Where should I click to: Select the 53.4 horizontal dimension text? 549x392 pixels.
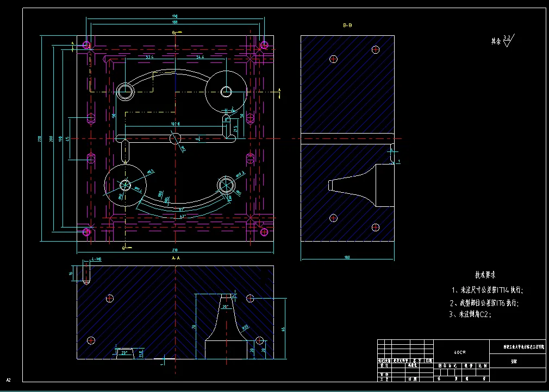[149, 56]
